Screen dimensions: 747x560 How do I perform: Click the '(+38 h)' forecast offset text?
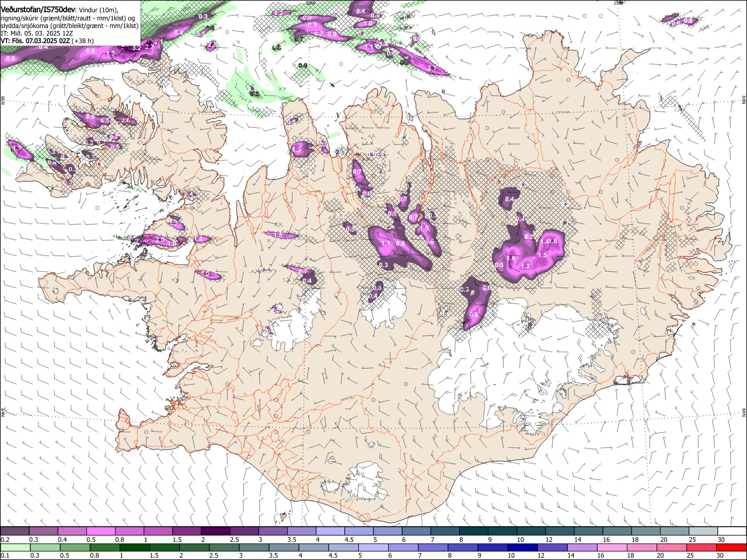[x=83, y=41]
